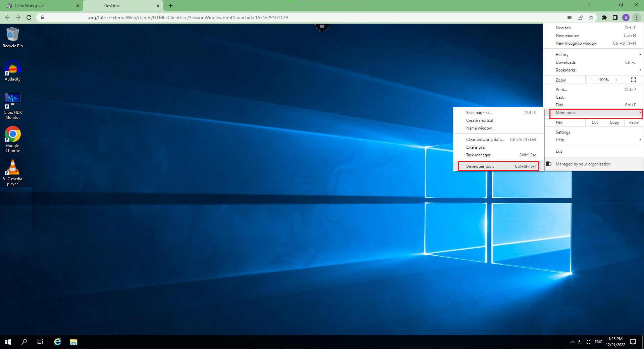The height and width of the screenshot is (349, 644).
Task: Bookmark this page with star icon
Action: (591, 17)
